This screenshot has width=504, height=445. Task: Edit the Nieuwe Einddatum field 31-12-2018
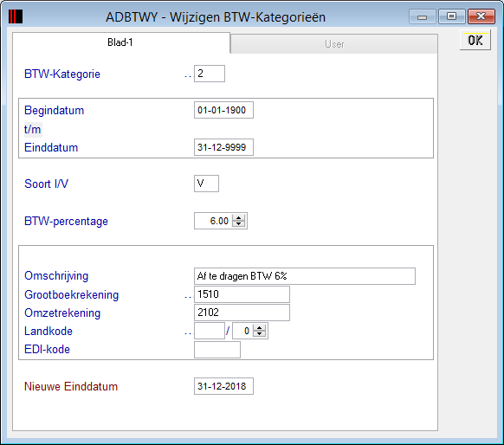(223, 386)
